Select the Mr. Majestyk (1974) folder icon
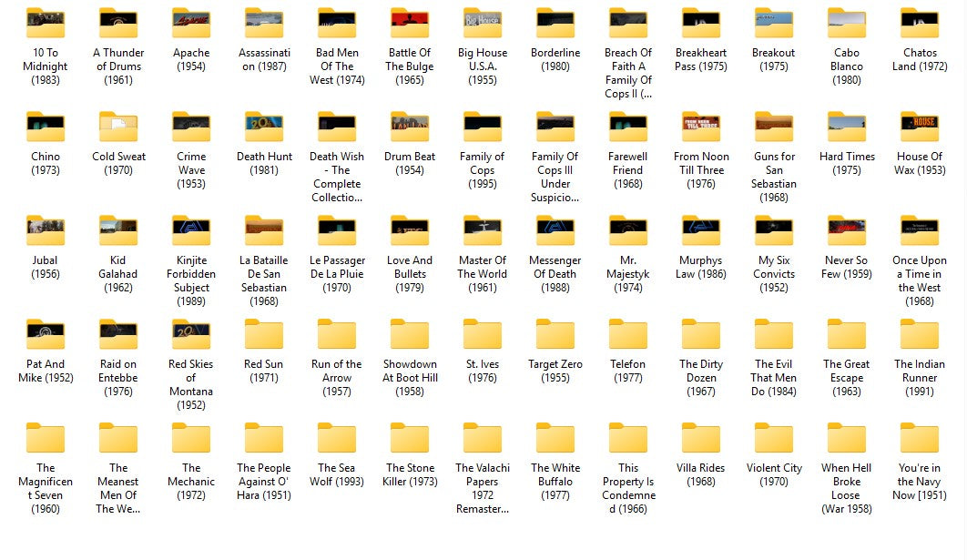 (x=627, y=230)
